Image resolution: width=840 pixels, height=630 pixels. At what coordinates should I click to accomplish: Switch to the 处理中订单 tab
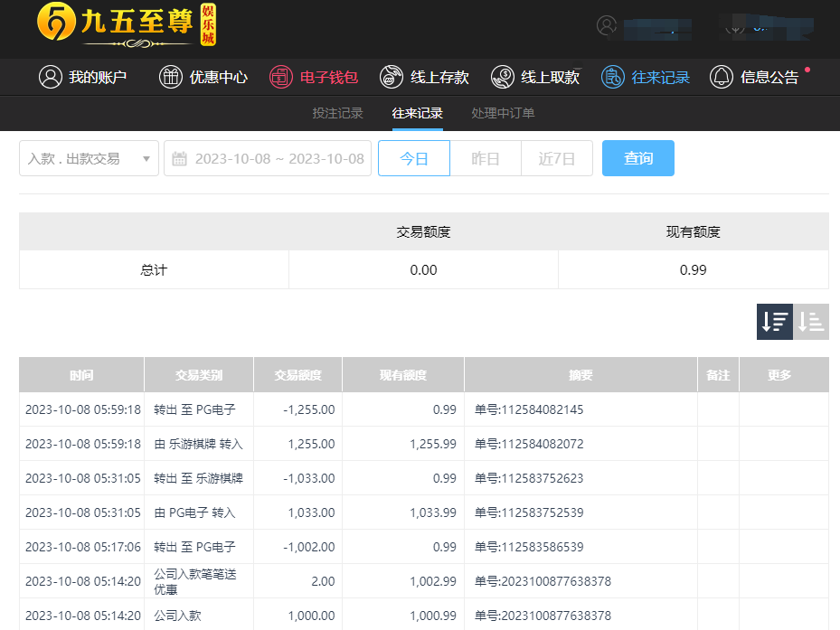[503, 113]
